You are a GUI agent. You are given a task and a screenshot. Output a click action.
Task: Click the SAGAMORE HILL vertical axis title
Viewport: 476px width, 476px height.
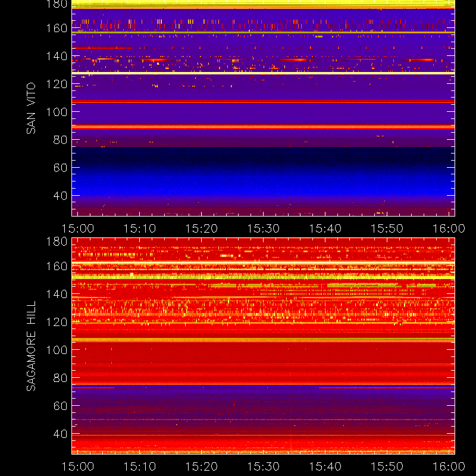point(32,346)
